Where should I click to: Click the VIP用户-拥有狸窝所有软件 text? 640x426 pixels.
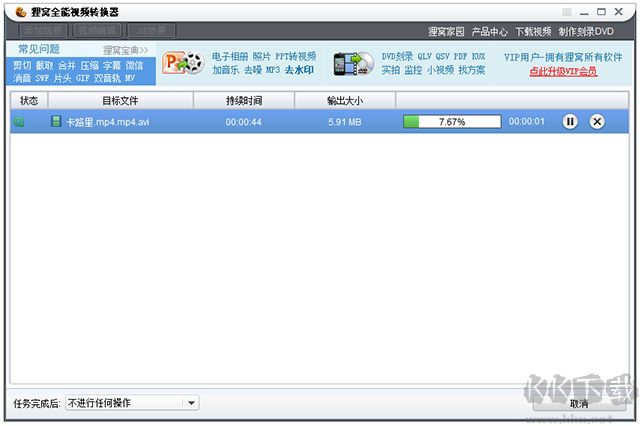563,58
